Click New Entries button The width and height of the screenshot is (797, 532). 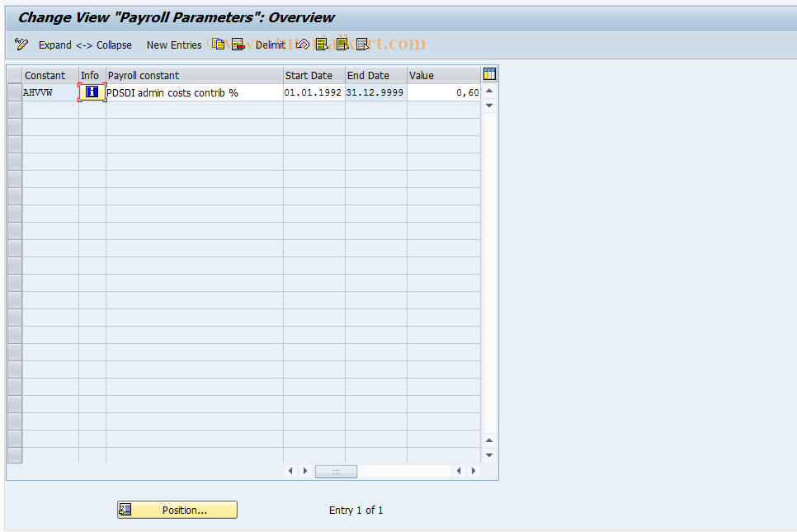(174, 45)
